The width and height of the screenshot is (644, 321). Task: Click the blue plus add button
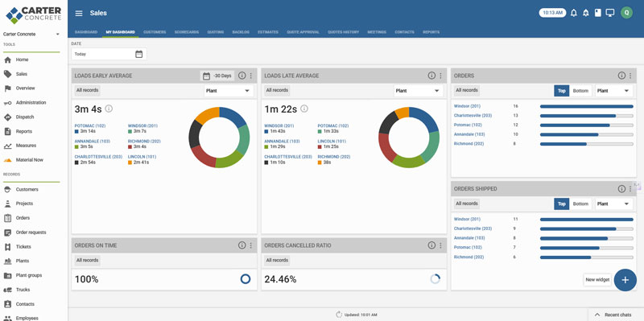tap(625, 280)
